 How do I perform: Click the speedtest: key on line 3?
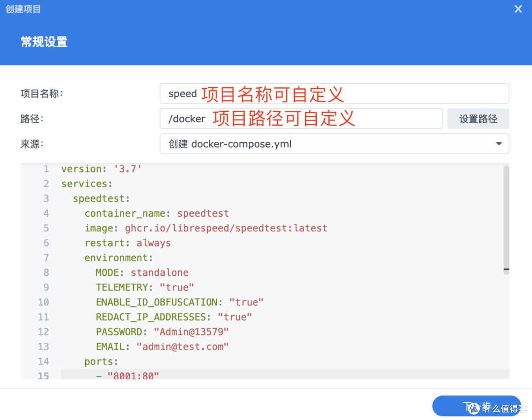click(x=101, y=199)
